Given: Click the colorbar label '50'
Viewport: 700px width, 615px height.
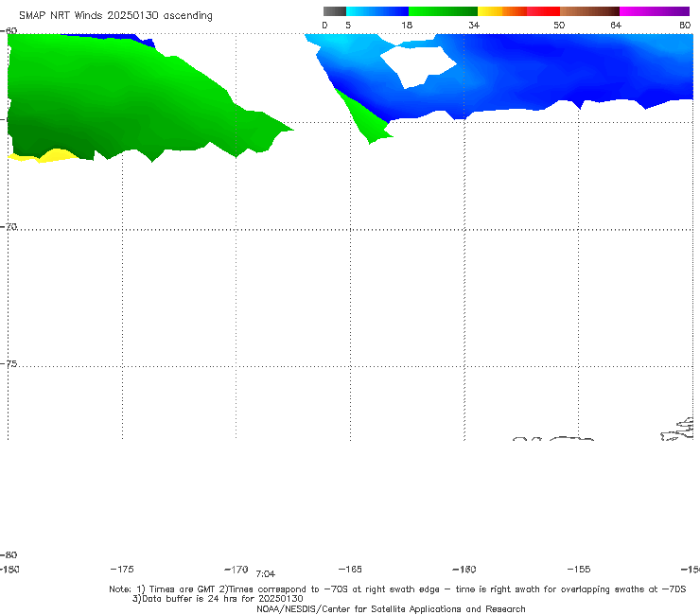Looking at the screenshot, I should (x=559, y=25).
